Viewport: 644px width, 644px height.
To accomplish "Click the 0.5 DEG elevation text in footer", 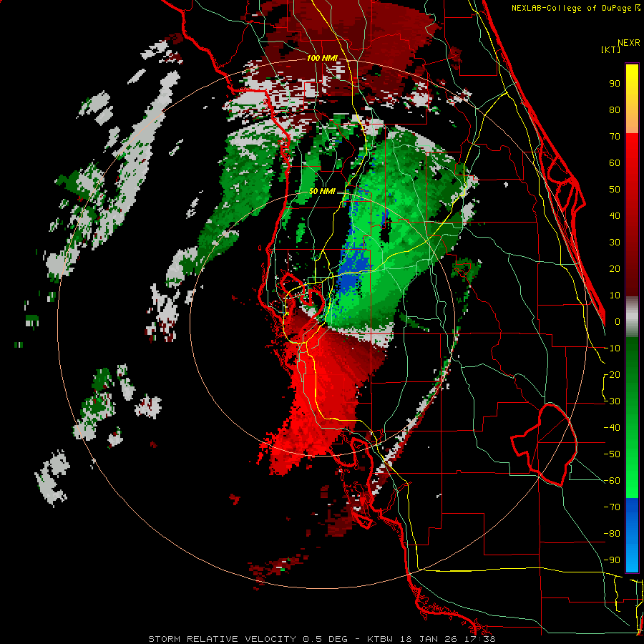I will (325, 639).
